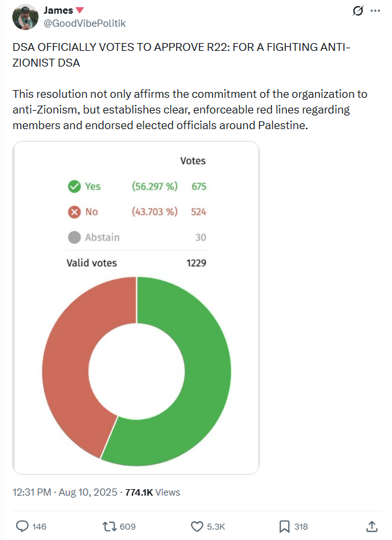
Task: Click the gray Abstain circle
Action: pos(74,237)
